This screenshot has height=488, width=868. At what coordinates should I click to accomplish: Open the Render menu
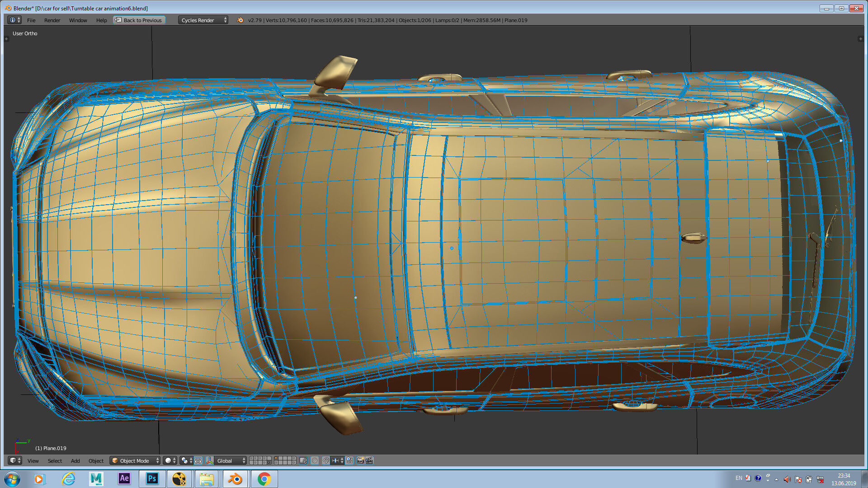point(52,20)
